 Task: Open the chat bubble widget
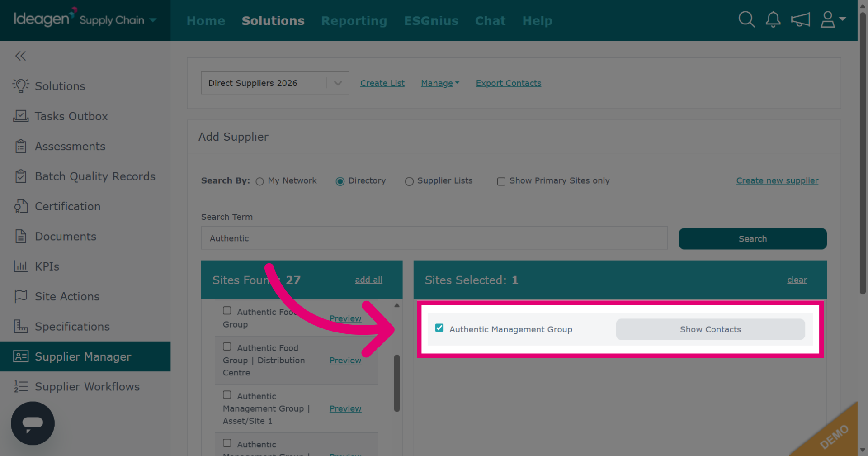[x=33, y=423]
